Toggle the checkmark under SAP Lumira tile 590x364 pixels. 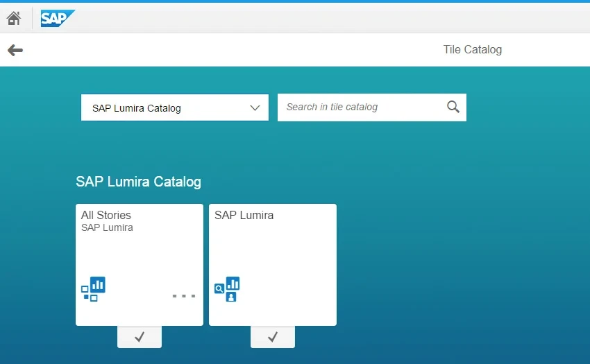[272, 336]
